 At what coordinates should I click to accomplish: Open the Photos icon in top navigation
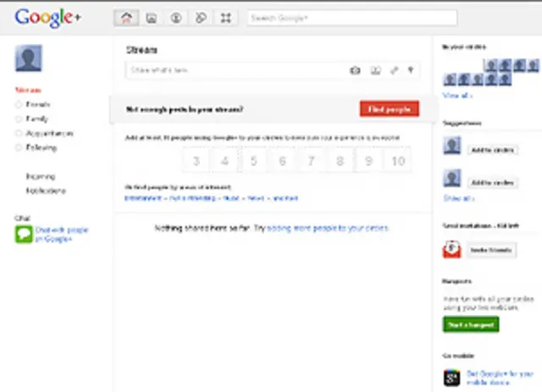tap(152, 17)
